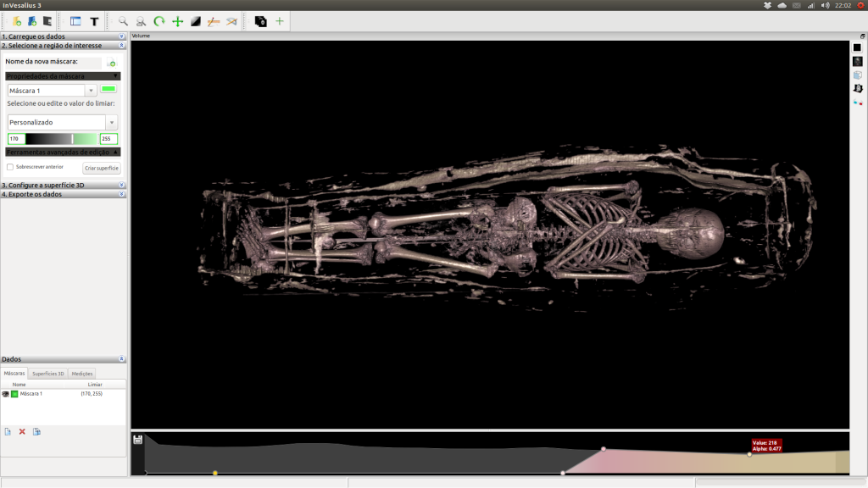The height and width of the screenshot is (488, 868).
Task: Activate the Rotate tool
Action: click(159, 21)
